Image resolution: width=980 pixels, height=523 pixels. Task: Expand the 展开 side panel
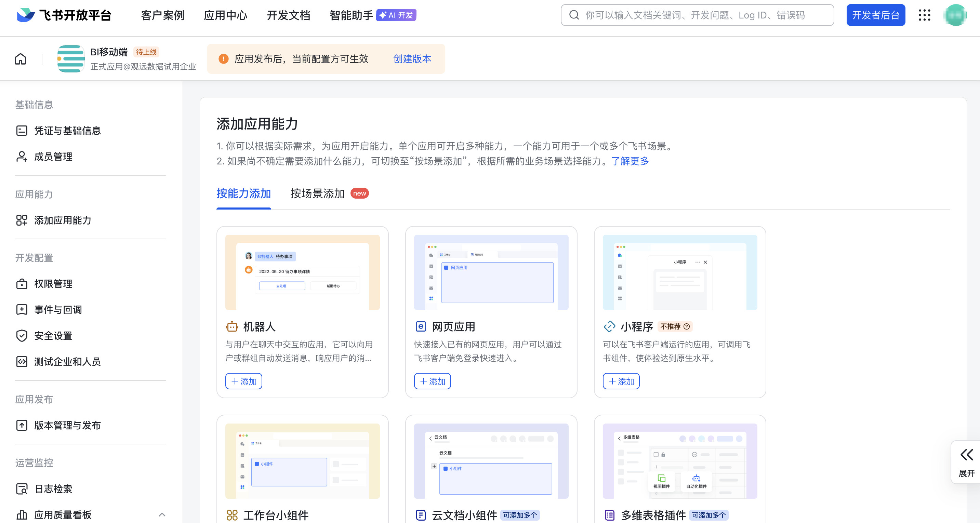tap(966, 462)
